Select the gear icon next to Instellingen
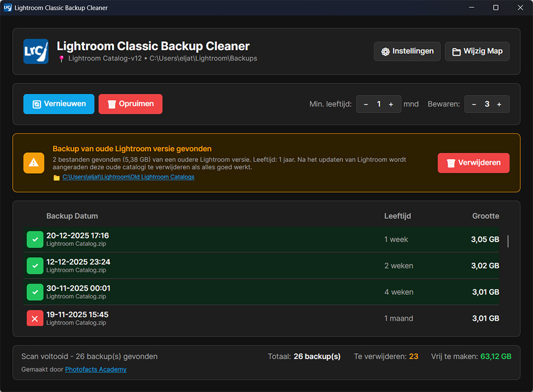This screenshot has width=533, height=392. (386, 51)
